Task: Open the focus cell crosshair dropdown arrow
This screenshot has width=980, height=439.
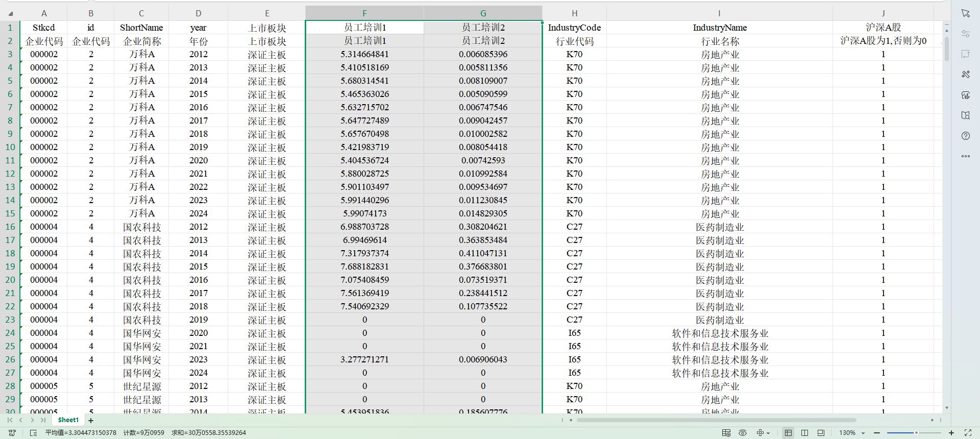Action: pyautogui.click(x=768, y=433)
